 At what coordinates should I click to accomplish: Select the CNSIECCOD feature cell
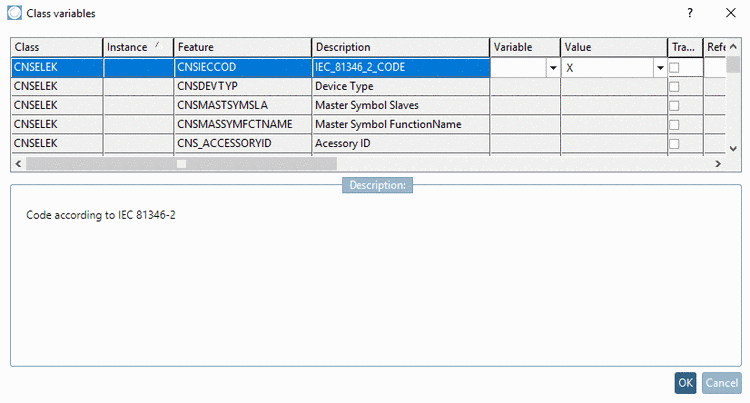243,67
